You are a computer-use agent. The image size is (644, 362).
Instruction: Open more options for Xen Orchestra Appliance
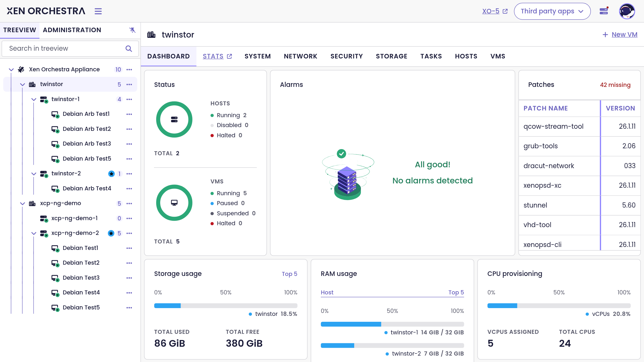coord(129,69)
